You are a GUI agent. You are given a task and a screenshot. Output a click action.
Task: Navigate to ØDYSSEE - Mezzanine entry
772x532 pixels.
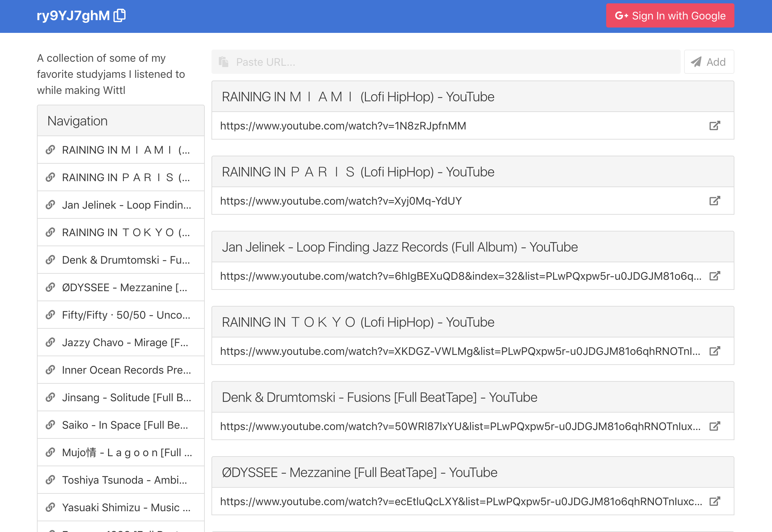121,287
